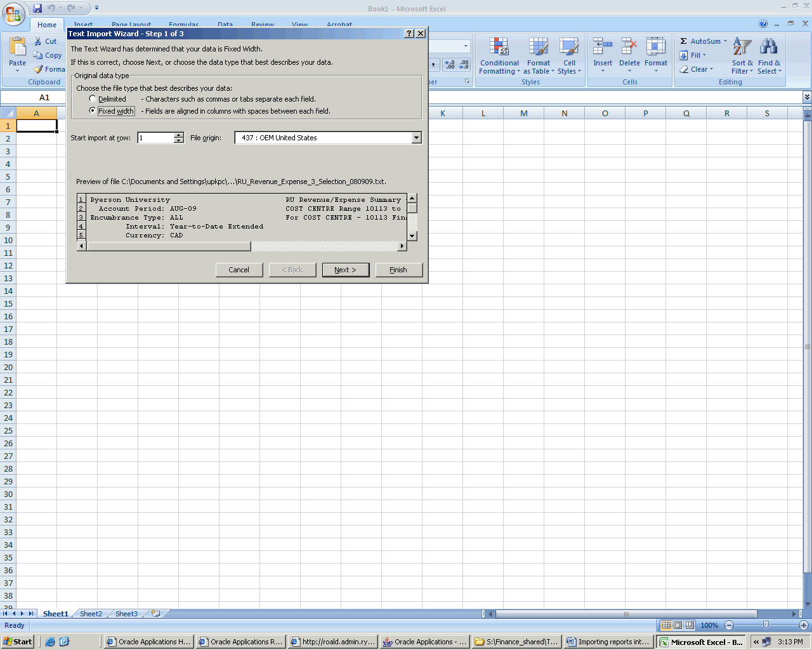Click the Cell Styles icon
The height and width of the screenshot is (650, 812).
[569, 48]
